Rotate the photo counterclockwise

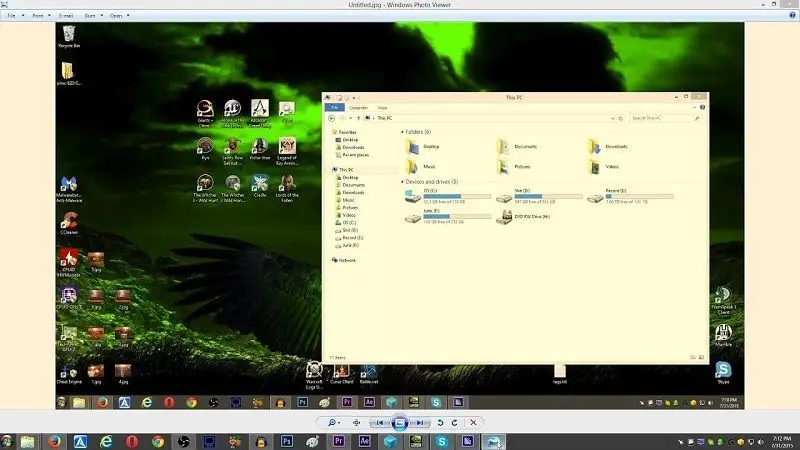pos(440,422)
